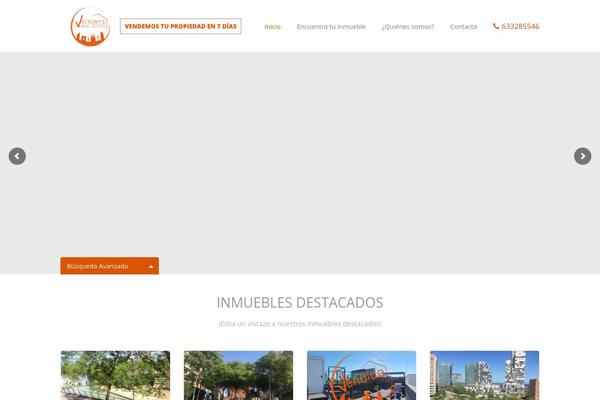Click the Victory's Real Estate logo
This screenshot has height=400, width=600.
(x=90, y=26)
